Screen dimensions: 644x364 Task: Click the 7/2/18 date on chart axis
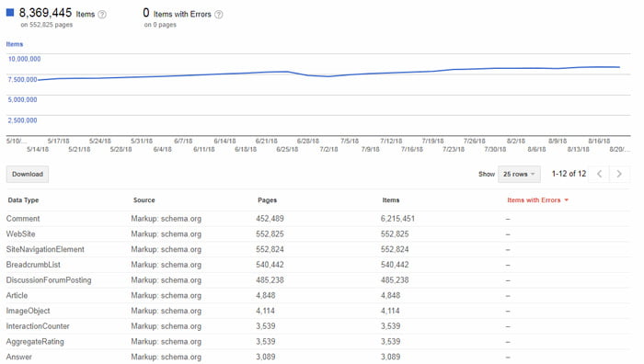[328, 150]
